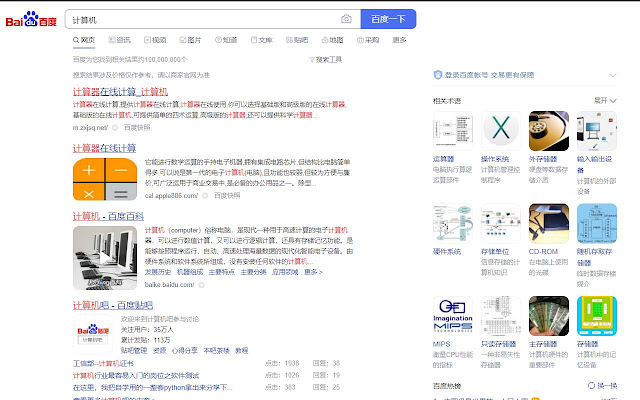Open the 主要特点 sublink

click(222, 272)
